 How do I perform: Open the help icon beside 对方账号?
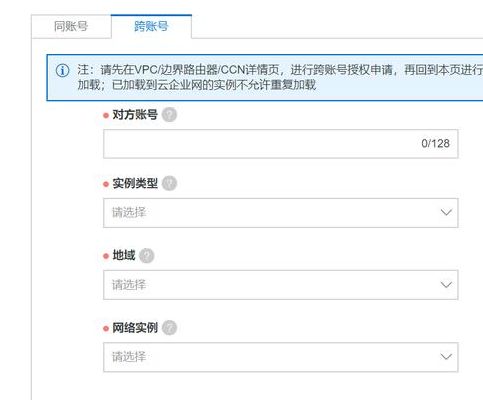(x=169, y=115)
